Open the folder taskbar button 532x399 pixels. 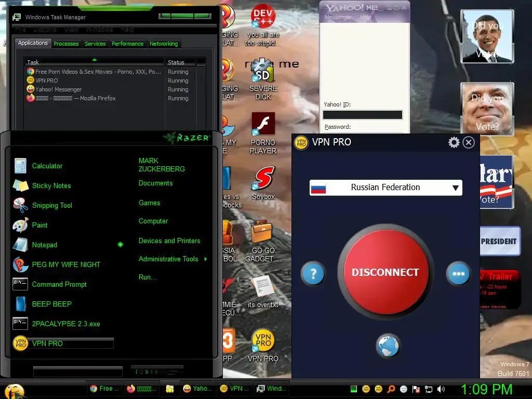pos(170,389)
